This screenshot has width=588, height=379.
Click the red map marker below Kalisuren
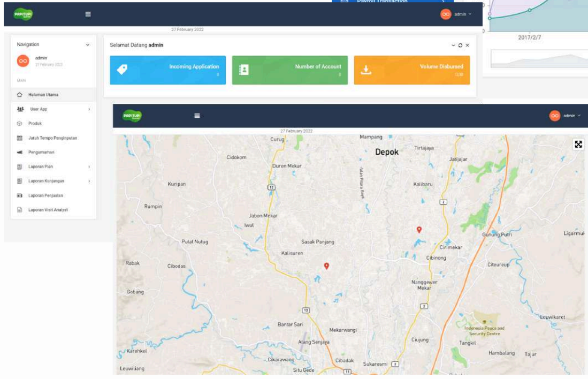tap(326, 266)
